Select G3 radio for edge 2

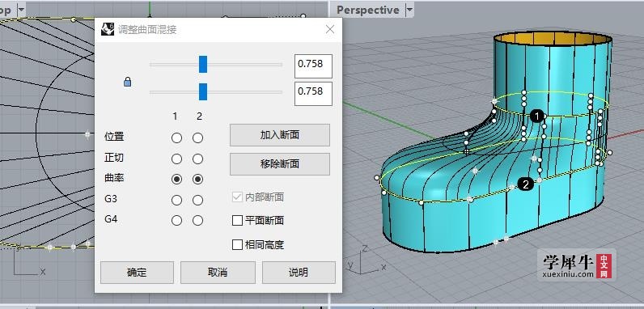coord(198,200)
